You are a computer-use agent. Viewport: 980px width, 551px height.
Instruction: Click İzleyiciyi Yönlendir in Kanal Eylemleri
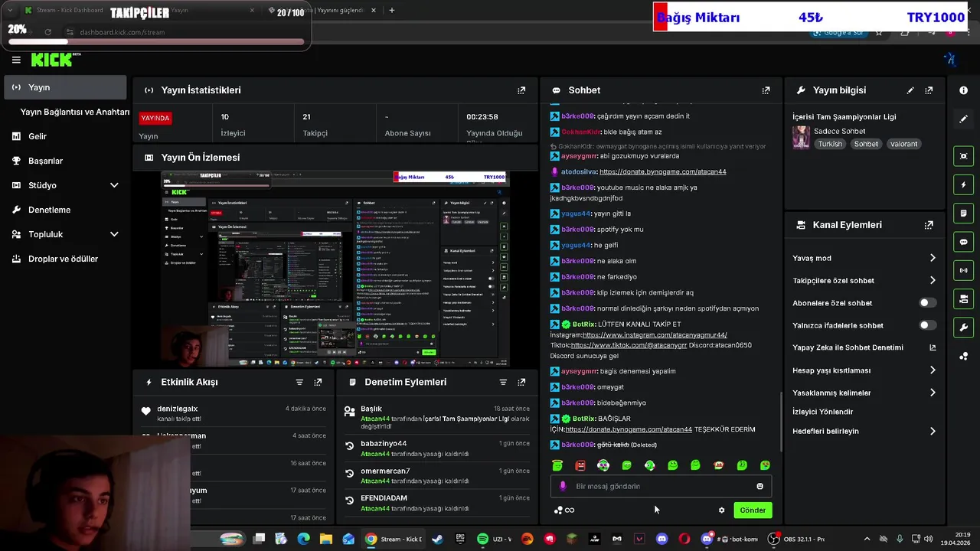(823, 412)
